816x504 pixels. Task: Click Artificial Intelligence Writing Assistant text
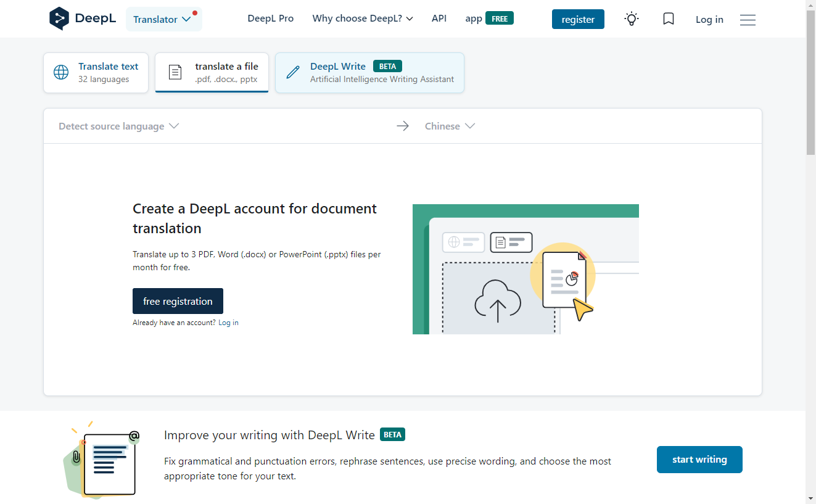382,80
